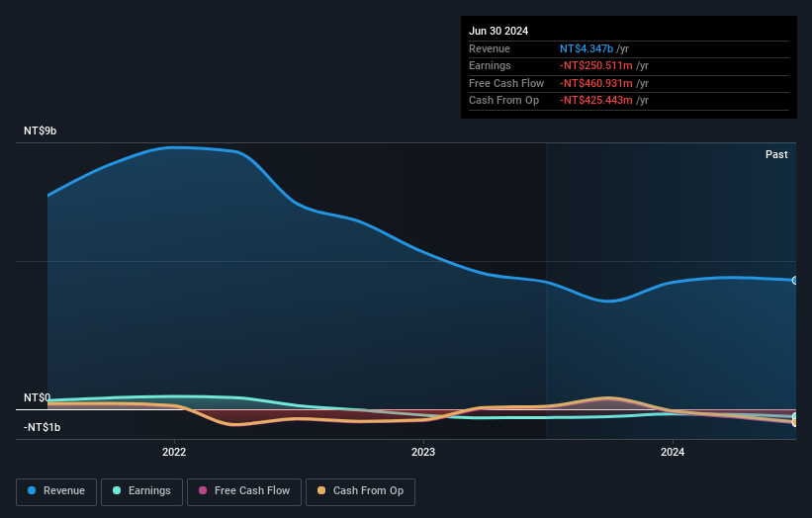The image size is (812, 518).
Task: Toggle the Cash From Op legend button
Action: tap(360, 491)
